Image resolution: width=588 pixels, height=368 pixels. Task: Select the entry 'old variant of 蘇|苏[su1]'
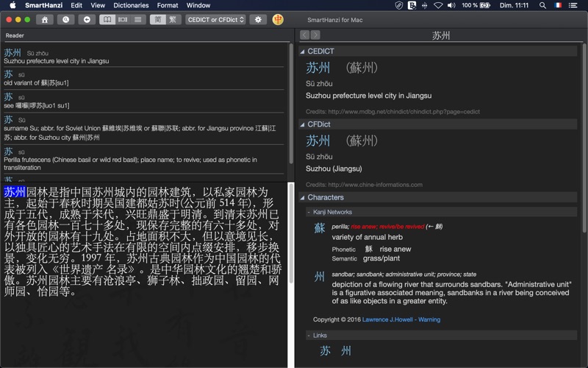143,78
